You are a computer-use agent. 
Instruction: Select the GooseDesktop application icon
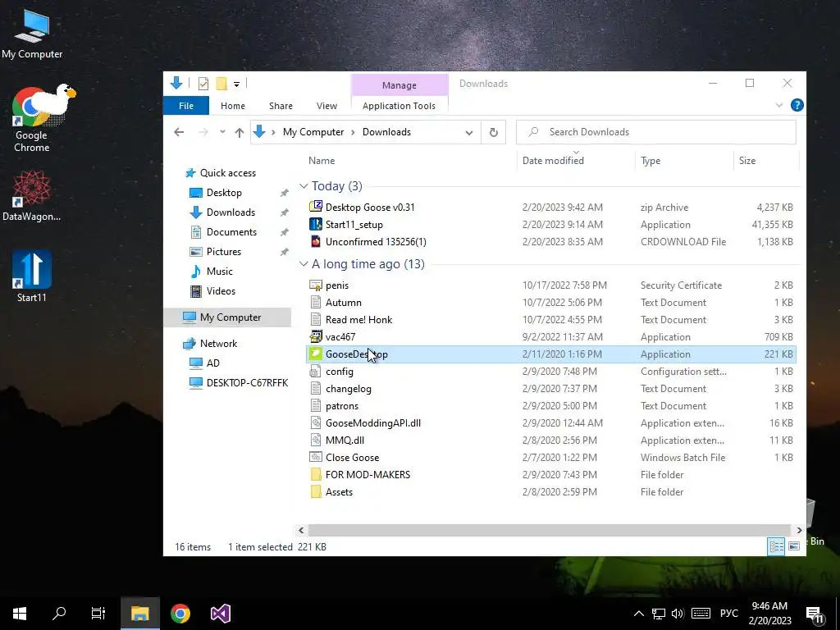(x=316, y=354)
